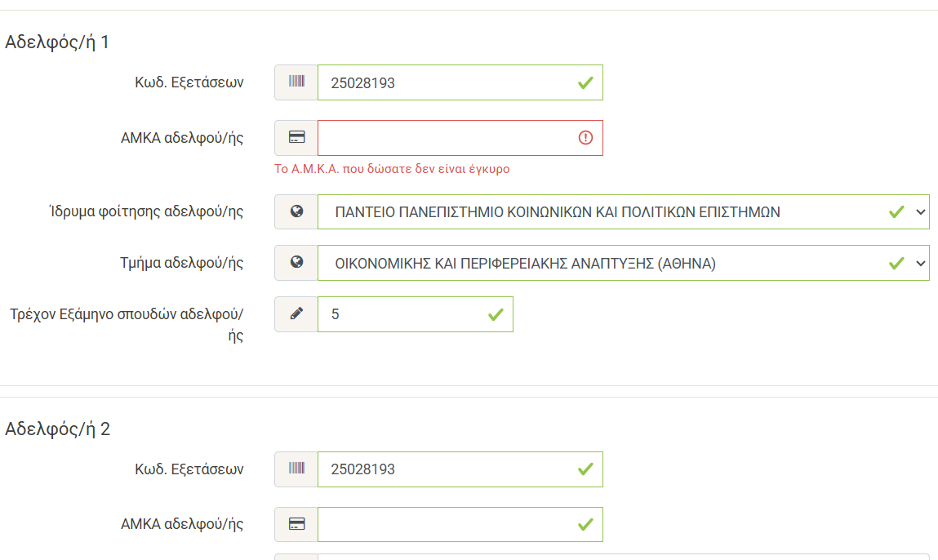Click globe icon beside Τμήμα αδελφού/ής dropdown
The image size is (938, 560).
tap(296, 263)
